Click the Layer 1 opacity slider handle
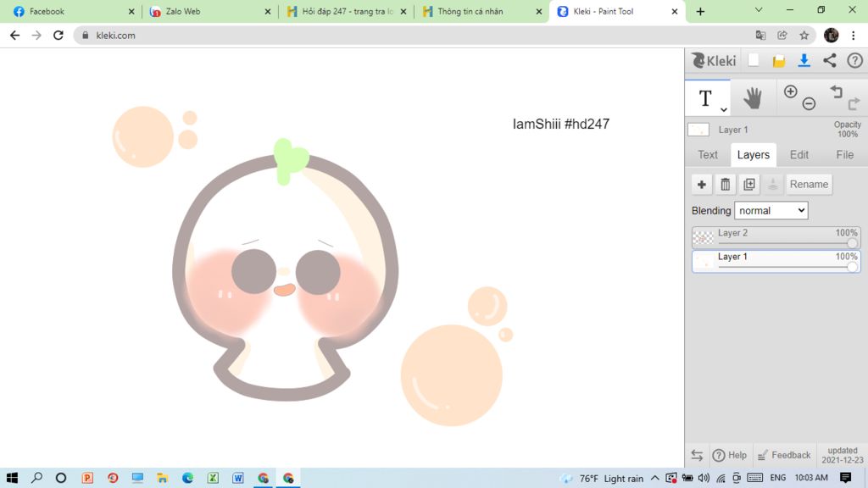This screenshot has width=868, height=488. tap(852, 267)
